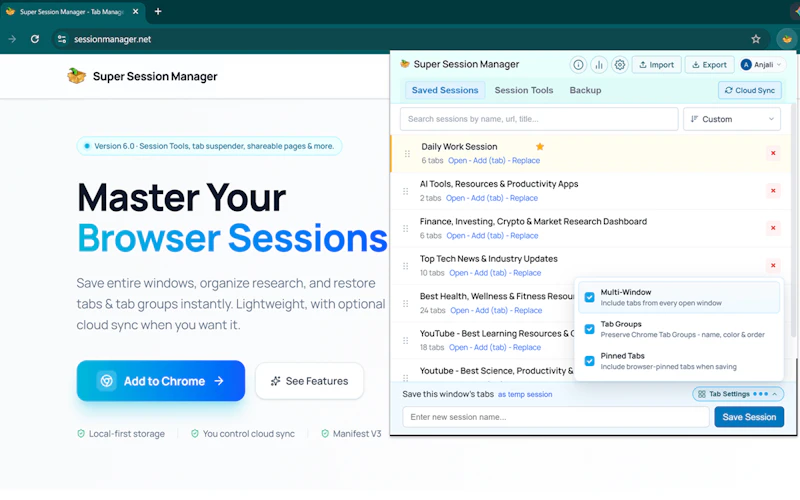Click the site information icon in address bar
Viewport: 800px width, 500px height.
point(62,39)
